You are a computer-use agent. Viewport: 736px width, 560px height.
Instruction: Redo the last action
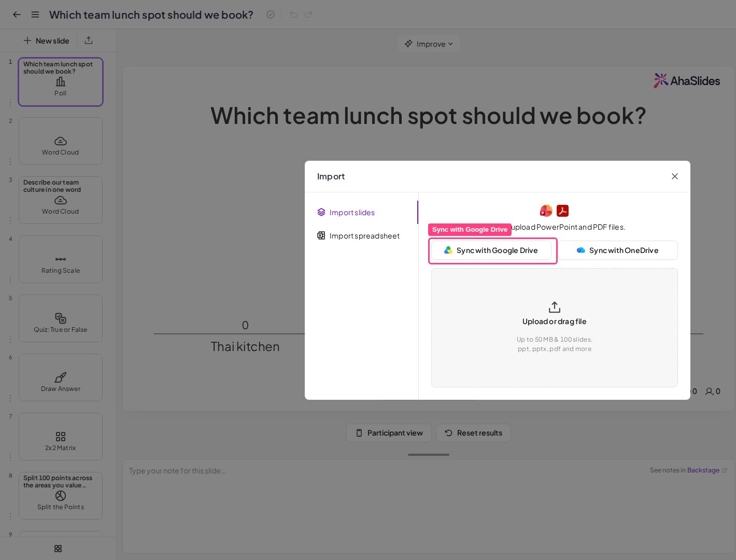[x=308, y=15]
